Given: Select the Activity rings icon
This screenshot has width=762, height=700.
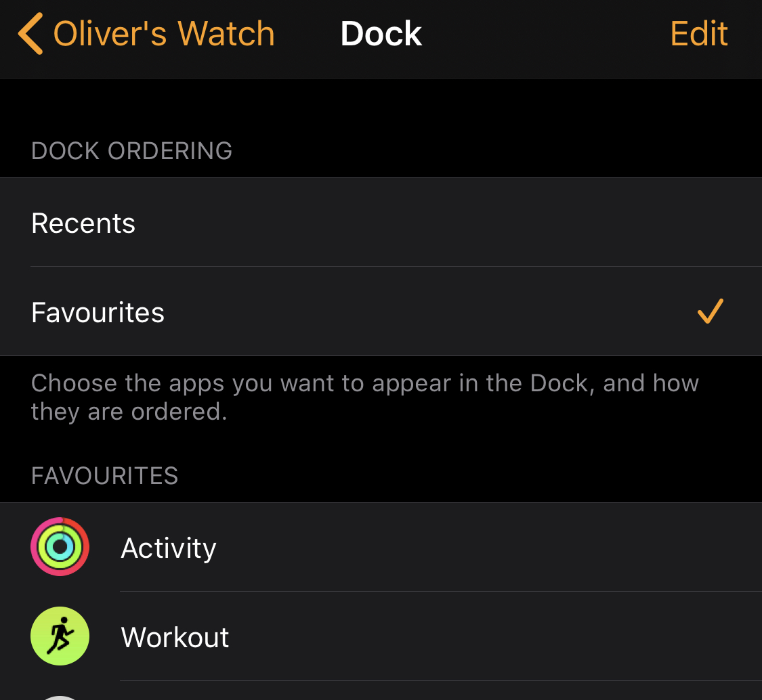Looking at the screenshot, I should 60,546.
